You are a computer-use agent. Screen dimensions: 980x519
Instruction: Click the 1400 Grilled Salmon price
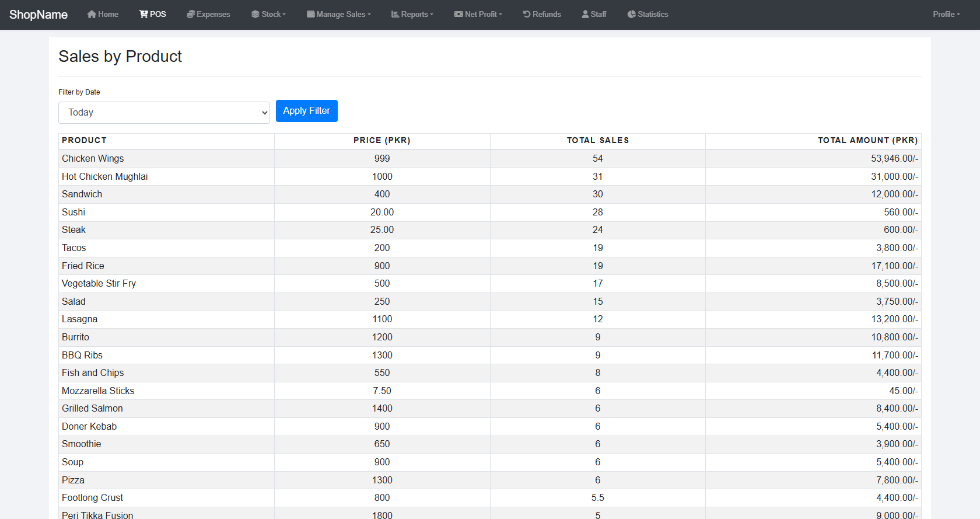382,409
